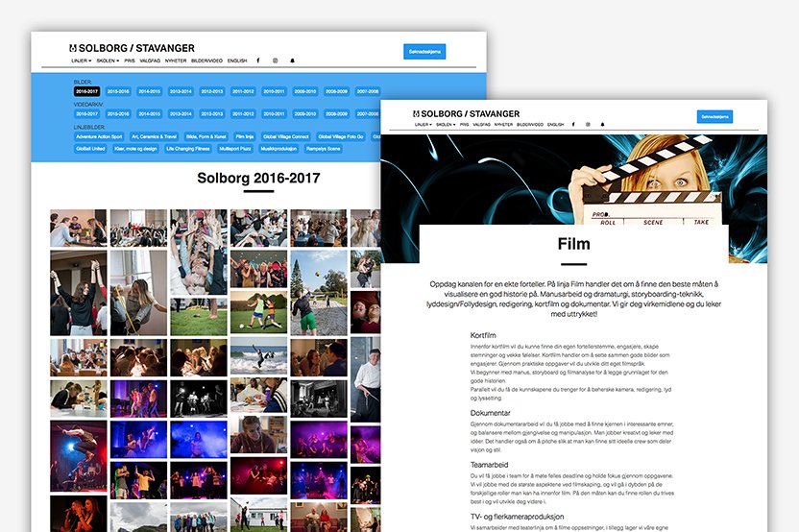The image size is (799, 532).
Task: Open Instagram icon in Film page header
Action: [588, 124]
